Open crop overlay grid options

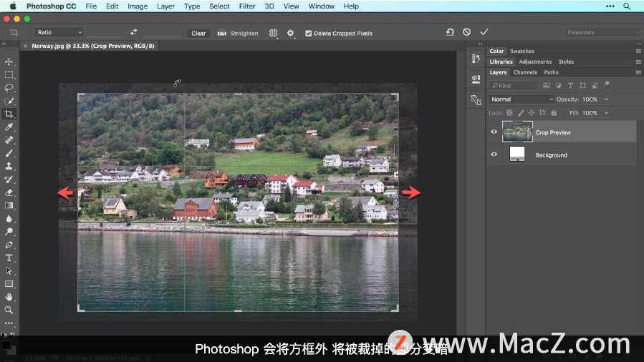[x=273, y=33]
